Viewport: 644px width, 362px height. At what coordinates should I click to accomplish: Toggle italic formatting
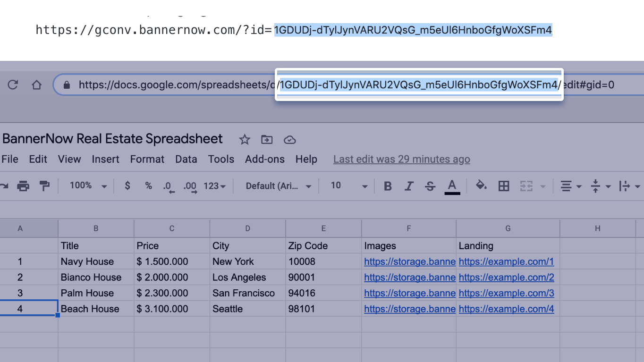coord(409,186)
